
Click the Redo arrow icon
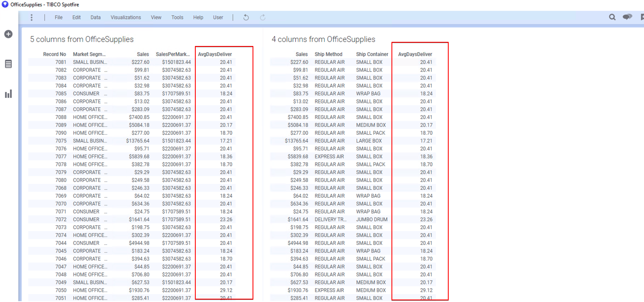[x=262, y=17]
